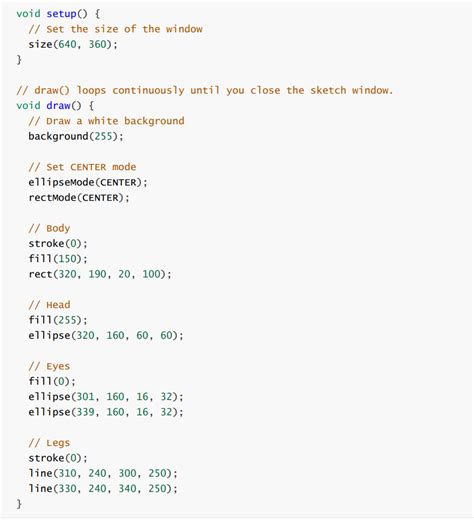Viewport: 474px width, 526px height.
Task: Click the Head comment
Action: click(49, 305)
